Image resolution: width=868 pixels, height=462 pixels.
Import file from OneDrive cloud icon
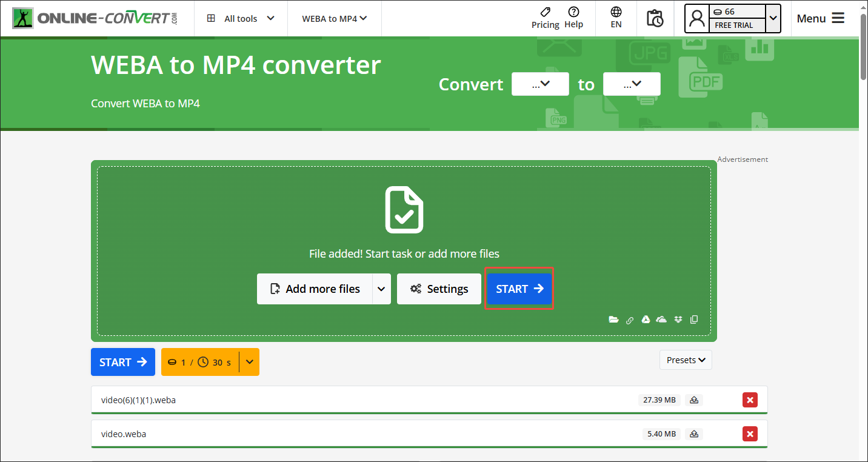662,320
